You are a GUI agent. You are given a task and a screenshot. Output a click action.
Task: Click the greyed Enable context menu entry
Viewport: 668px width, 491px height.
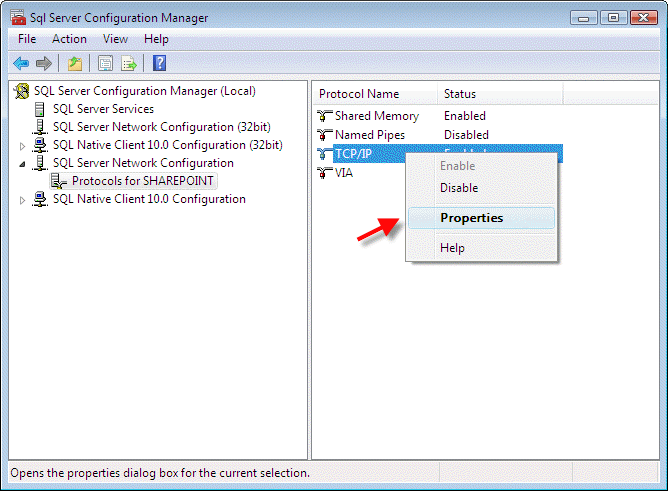pyautogui.click(x=481, y=166)
